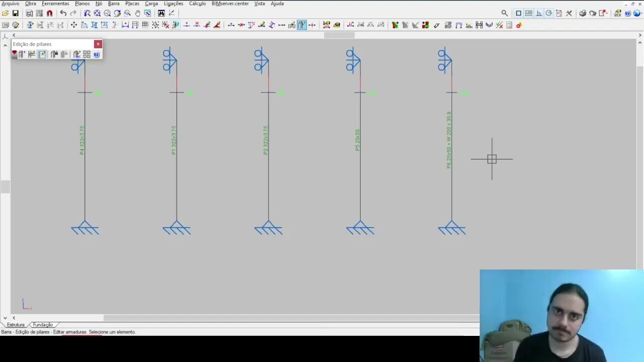Viewport: 644px width, 362px height.
Task: Select the pan hand tool
Action: click(137, 14)
